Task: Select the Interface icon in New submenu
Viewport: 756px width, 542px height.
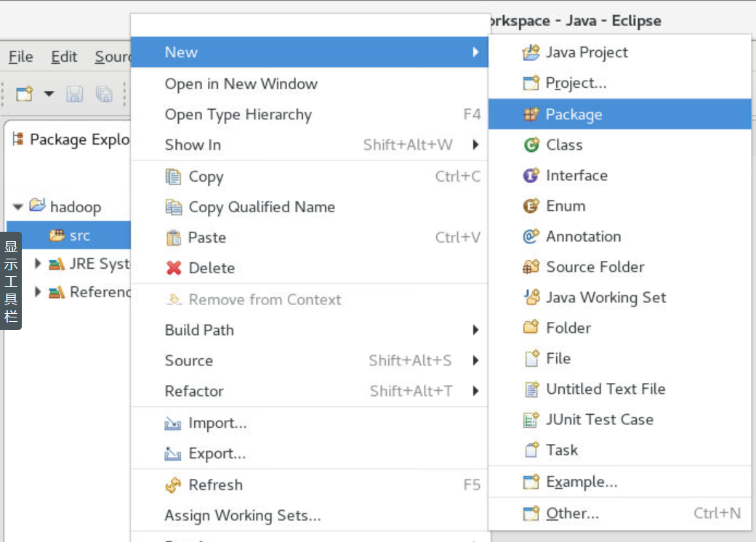Action: coord(531,176)
